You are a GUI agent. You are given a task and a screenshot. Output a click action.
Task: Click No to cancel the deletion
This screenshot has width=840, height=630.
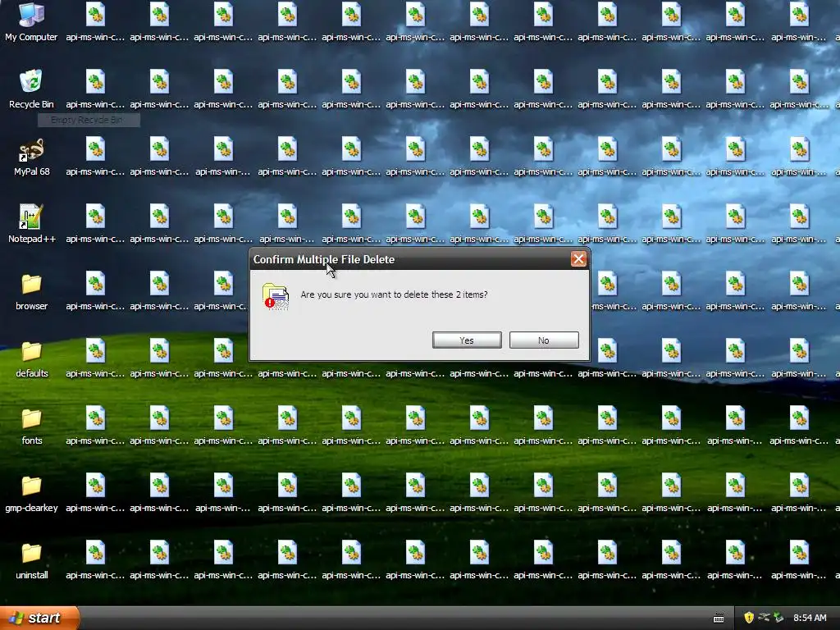(x=544, y=340)
